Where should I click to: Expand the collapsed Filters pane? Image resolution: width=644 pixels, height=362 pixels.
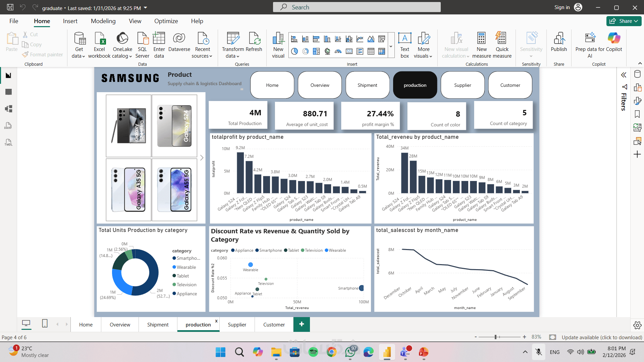click(624, 75)
